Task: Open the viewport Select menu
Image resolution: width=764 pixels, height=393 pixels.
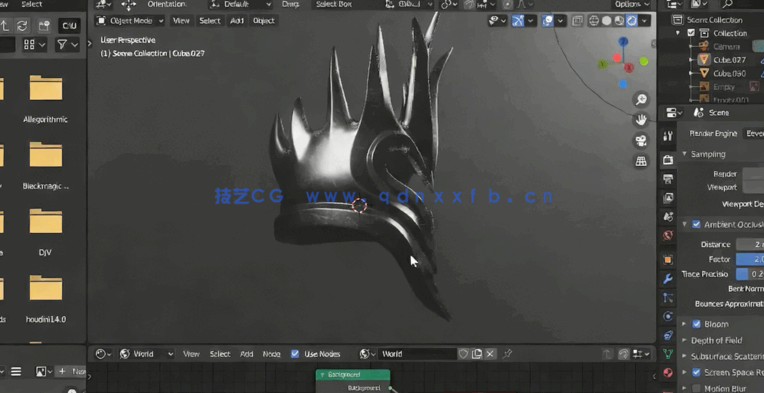Action: click(x=210, y=20)
